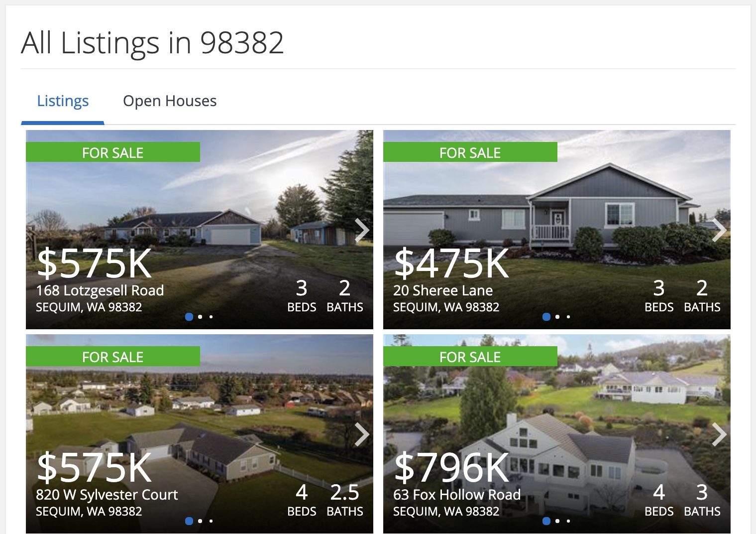This screenshot has width=756, height=534.
Task: Open the 820 W Sylvester Court address link
Action: [107, 495]
